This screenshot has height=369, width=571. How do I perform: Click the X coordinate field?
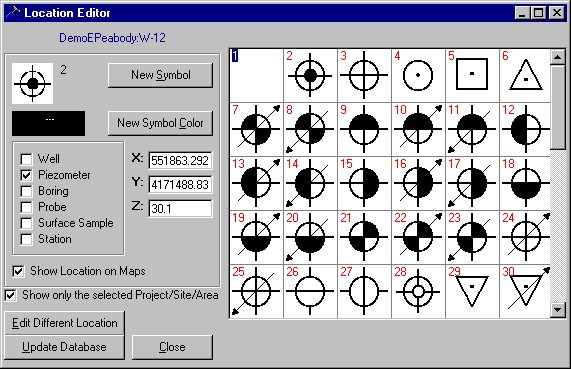180,161
